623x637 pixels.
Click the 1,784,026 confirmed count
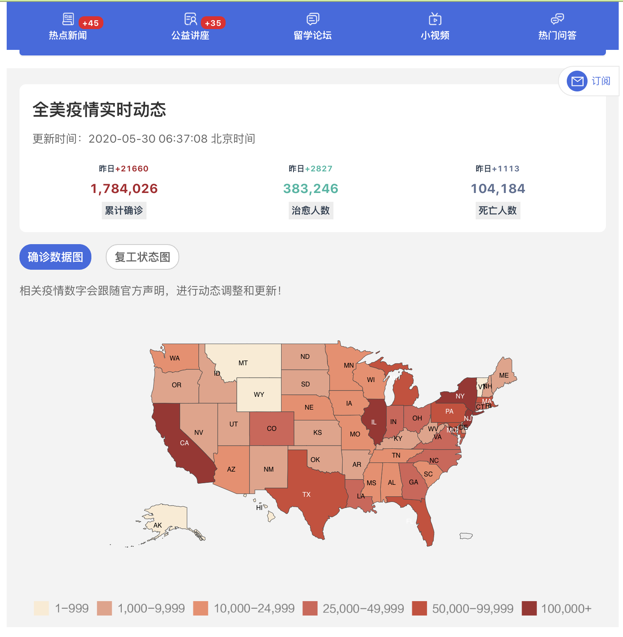[124, 188]
